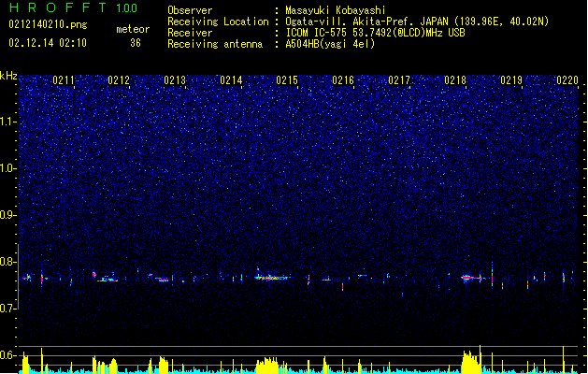The height and width of the screenshot is (374, 588).
Task: Click the antenna value A504HB(yagi 4el)
Action: tap(330, 44)
